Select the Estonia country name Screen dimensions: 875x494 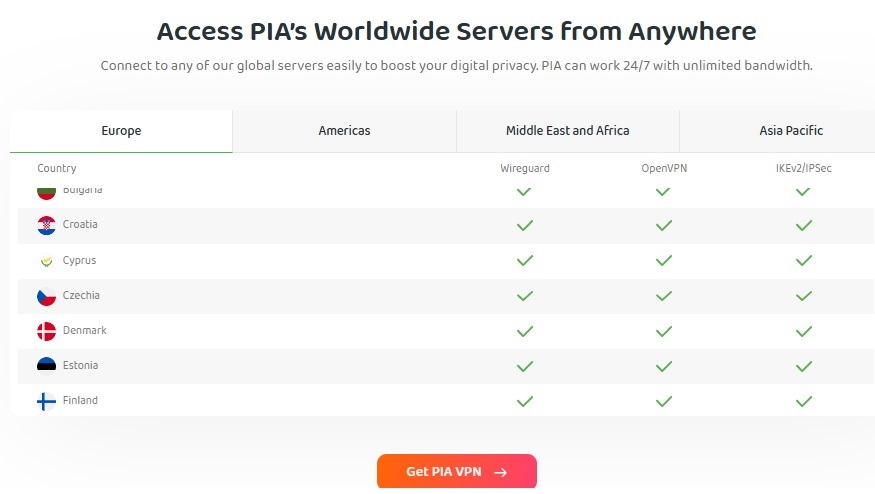click(x=80, y=366)
